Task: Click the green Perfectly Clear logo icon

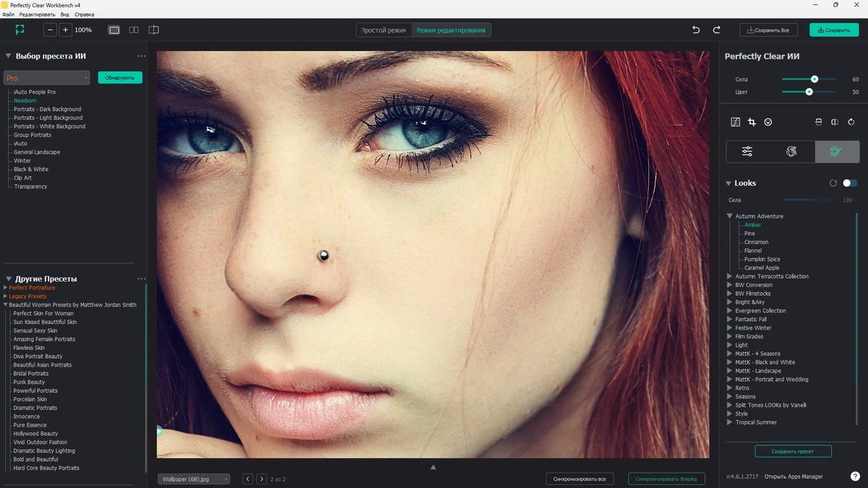Action: pyautogui.click(x=20, y=30)
